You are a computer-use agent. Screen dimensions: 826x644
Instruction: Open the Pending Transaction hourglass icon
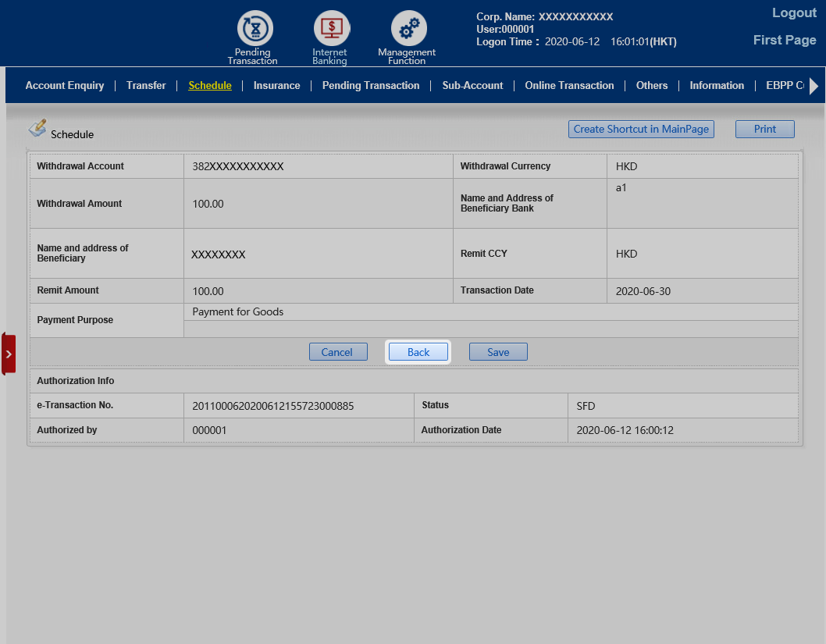pyautogui.click(x=253, y=29)
